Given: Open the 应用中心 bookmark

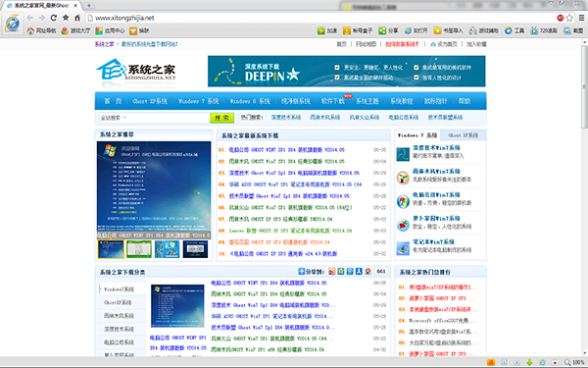Looking at the screenshot, I should (110, 30).
